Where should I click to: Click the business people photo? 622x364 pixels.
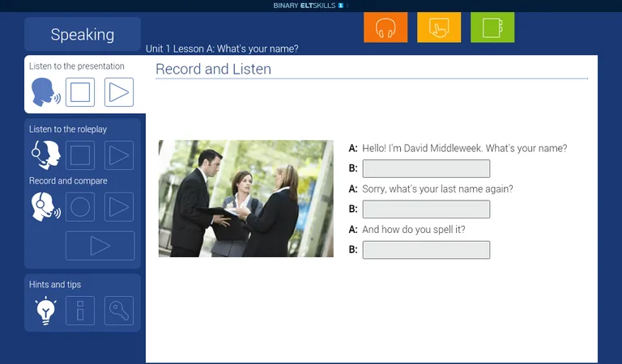click(x=246, y=198)
